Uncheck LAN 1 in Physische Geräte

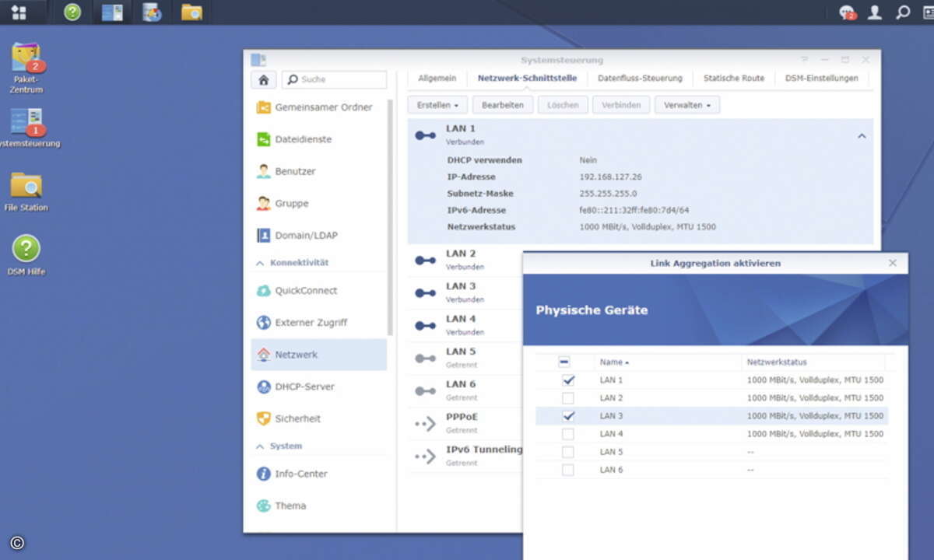[x=568, y=380]
